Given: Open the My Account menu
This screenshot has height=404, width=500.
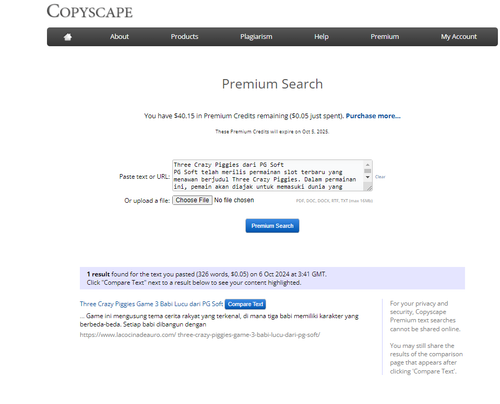Looking at the screenshot, I should tap(459, 37).
